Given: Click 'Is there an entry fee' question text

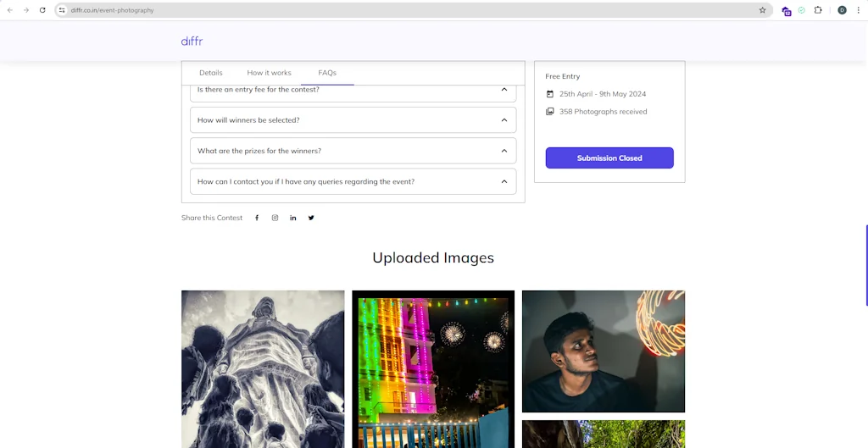Looking at the screenshot, I should pyautogui.click(x=259, y=90).
